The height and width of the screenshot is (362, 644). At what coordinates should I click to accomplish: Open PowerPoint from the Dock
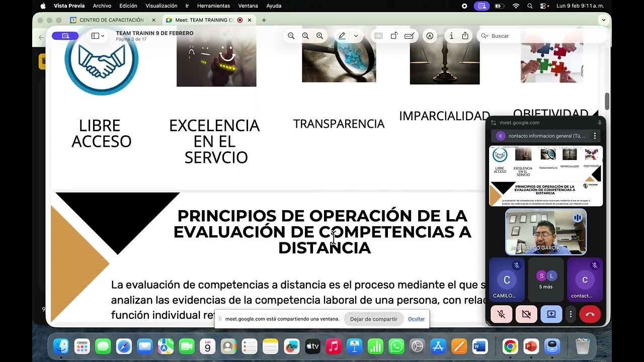531,346
